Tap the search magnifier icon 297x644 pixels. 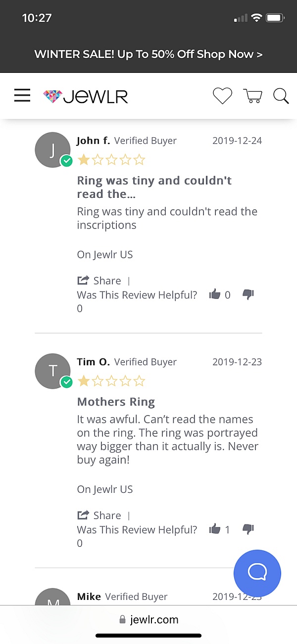pyautogui.click(x=281, y=96)
